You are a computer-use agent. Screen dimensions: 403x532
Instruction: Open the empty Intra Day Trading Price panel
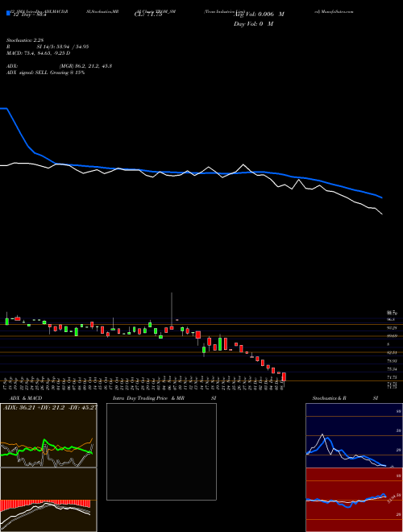click(161, 451)
